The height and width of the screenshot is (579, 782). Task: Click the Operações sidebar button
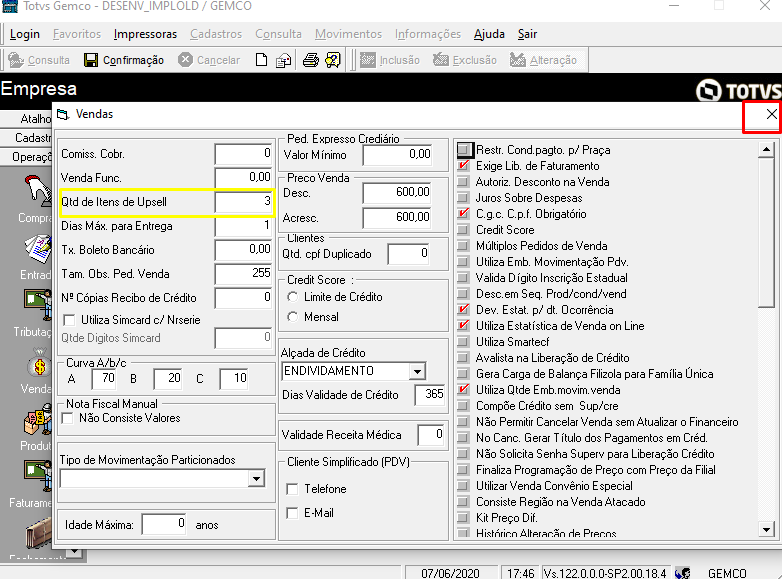pos(26,157)
